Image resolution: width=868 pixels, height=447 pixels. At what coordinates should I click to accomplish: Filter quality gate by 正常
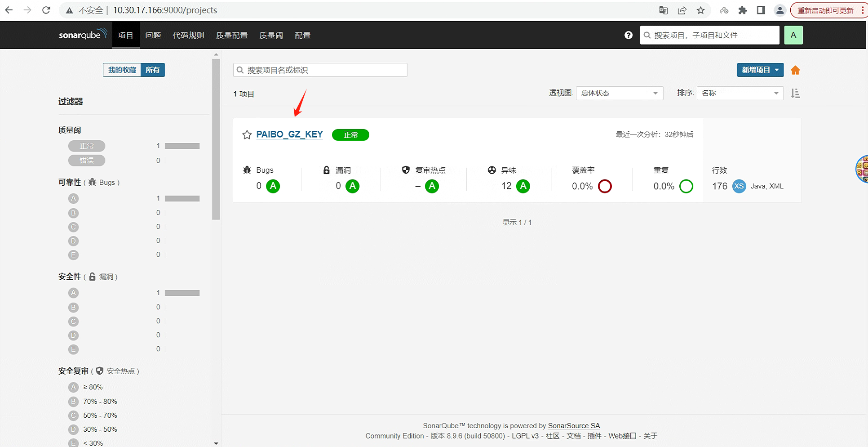pos(87,146)
